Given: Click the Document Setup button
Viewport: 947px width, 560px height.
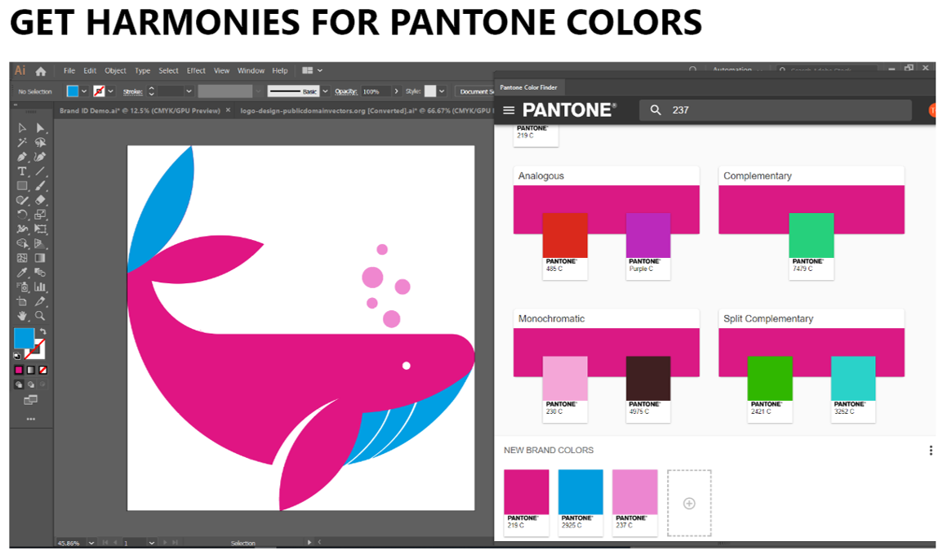Looking at the screenshot, I should click(477, 91).
